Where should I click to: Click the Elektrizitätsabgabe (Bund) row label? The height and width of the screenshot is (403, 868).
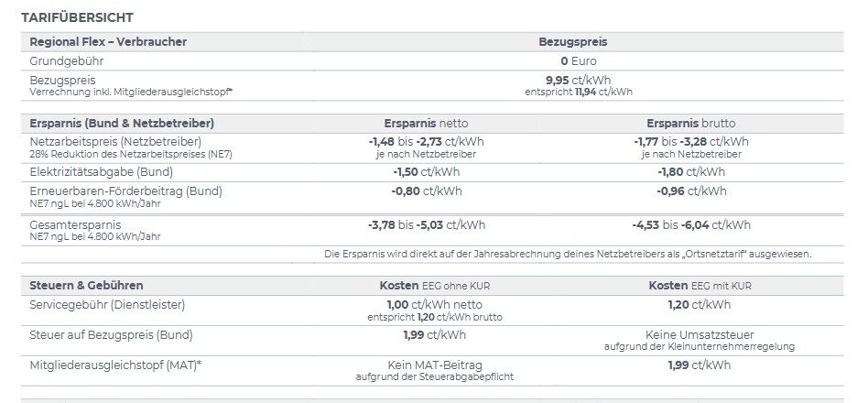101,171
